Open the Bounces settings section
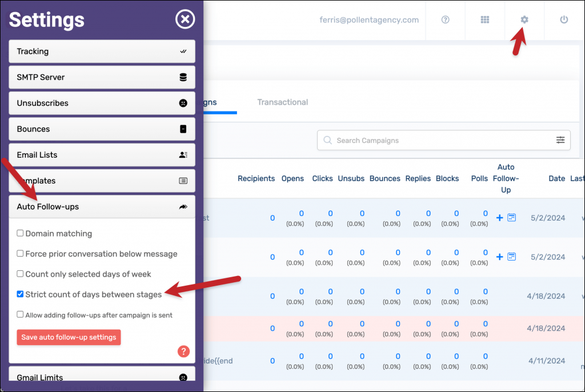The image size is (585, 392). click(x=102, y=129)
